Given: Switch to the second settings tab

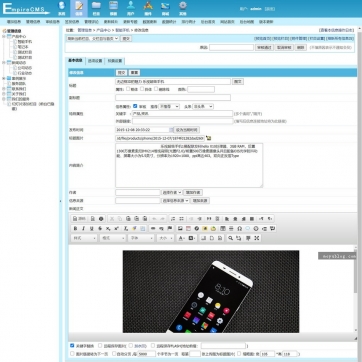Looking at the screenshot, I should (x=95, y=61).
